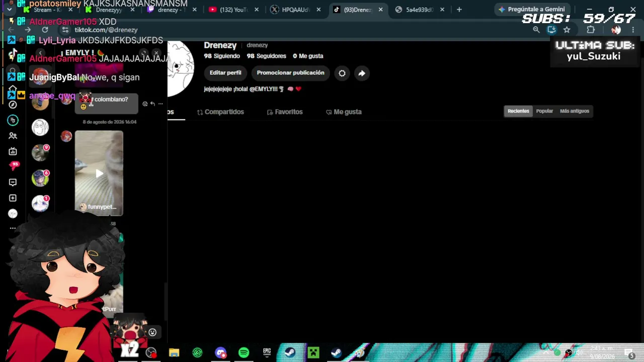644x362 pixels.
Task: Open TikTok LIVE icon in sidebar
Action: click(13, 151)
